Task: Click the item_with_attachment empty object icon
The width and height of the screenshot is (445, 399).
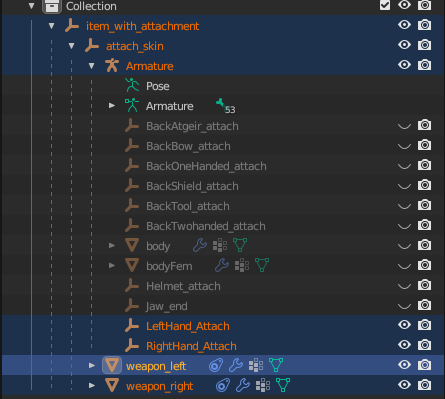Action: coord(72,26)
